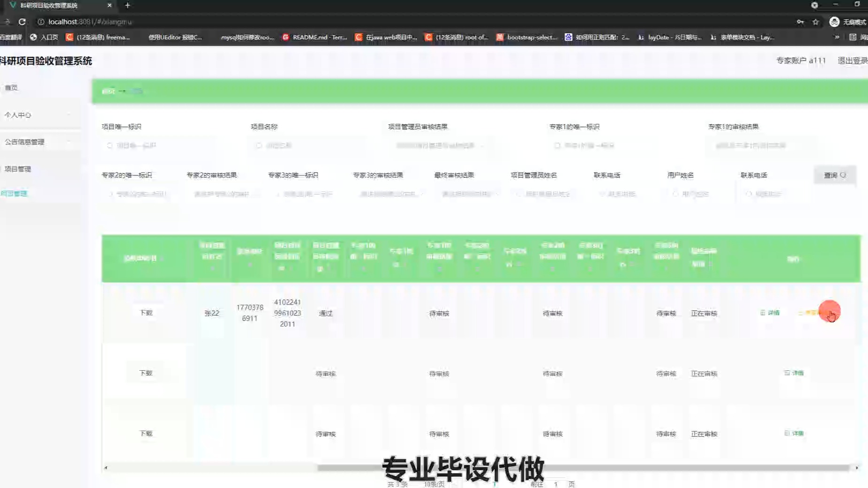Image resolution: width=868 pixels, height=488 pixels.
Task: Click the 查询 search button
Action: [835, 175]
